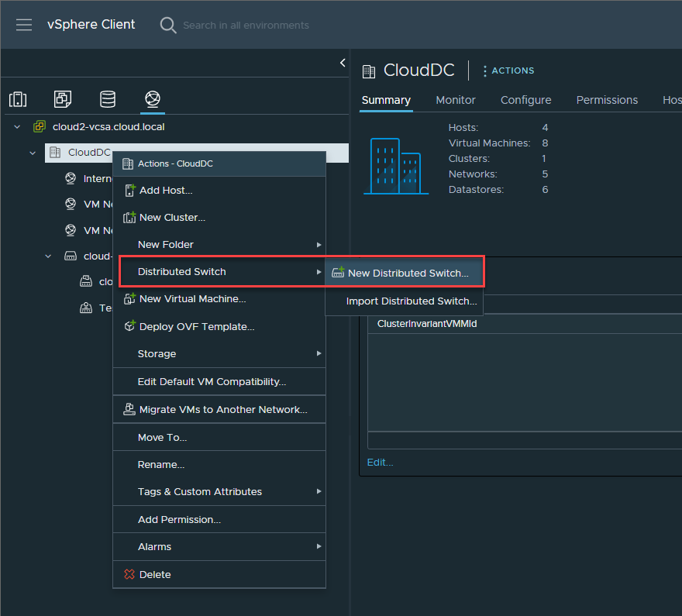Select the CloudDC datacenter tree item
682x616 pixels.
[89, 152]
